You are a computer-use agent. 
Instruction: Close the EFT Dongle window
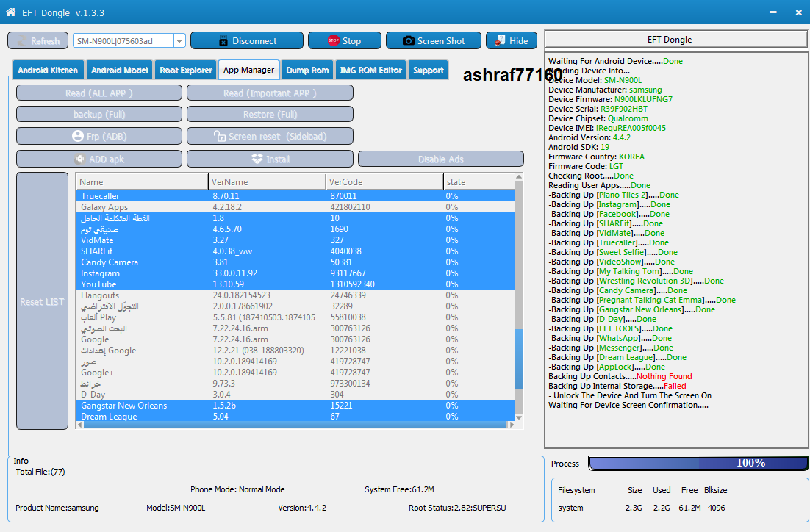(798, 12)
